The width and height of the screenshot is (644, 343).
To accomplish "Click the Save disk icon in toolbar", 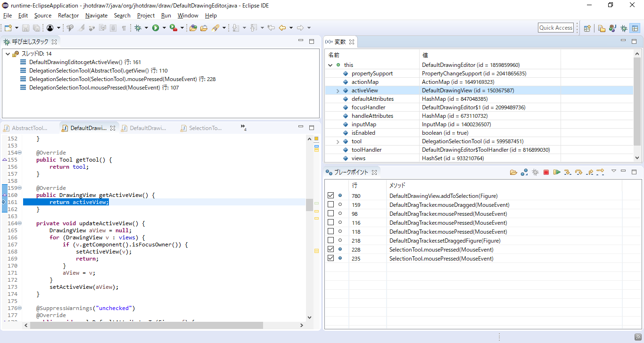I will [25, 28].
